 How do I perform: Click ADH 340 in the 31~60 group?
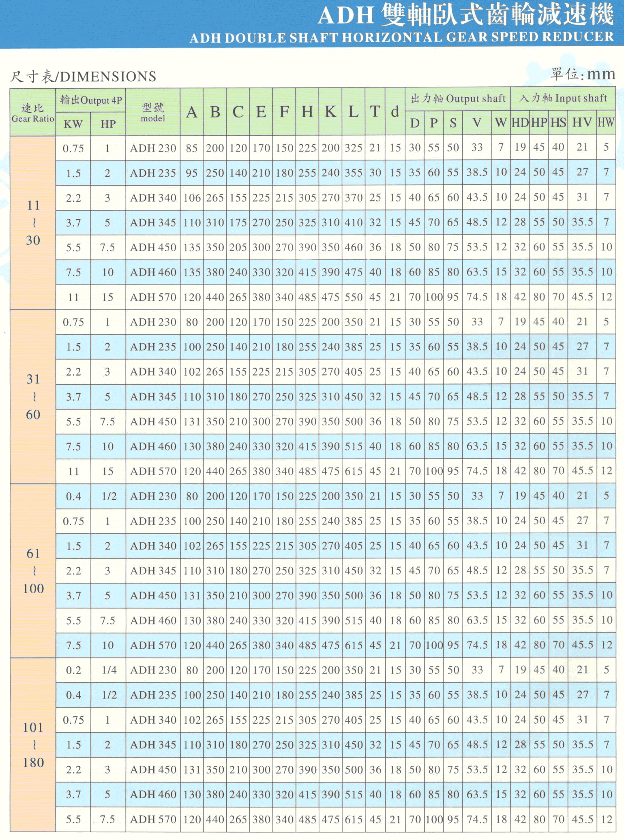click(x=153, y=372)
